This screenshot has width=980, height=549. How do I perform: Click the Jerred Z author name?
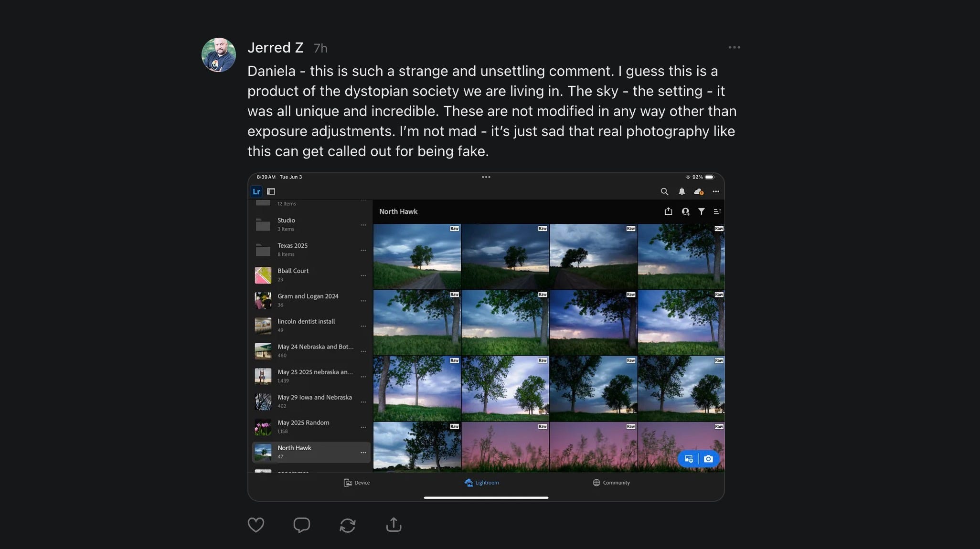(275, 48)
